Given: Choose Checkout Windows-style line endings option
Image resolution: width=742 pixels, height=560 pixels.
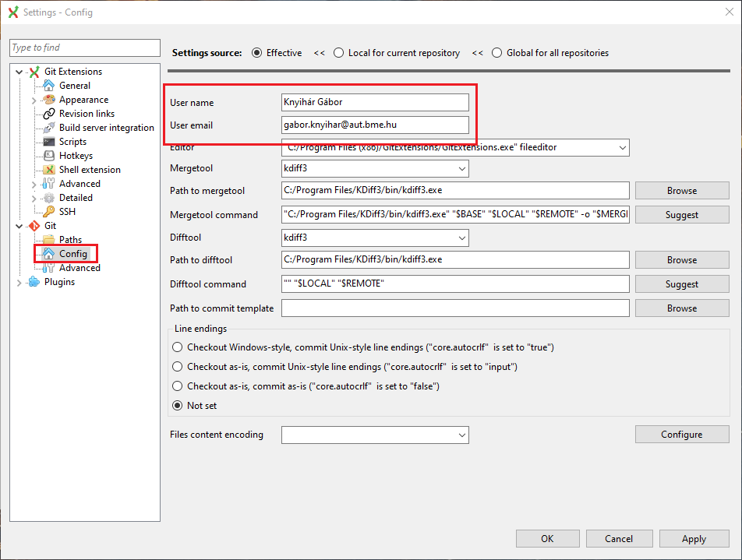Looking at the screenshot, I should click(x=178, y=347).
